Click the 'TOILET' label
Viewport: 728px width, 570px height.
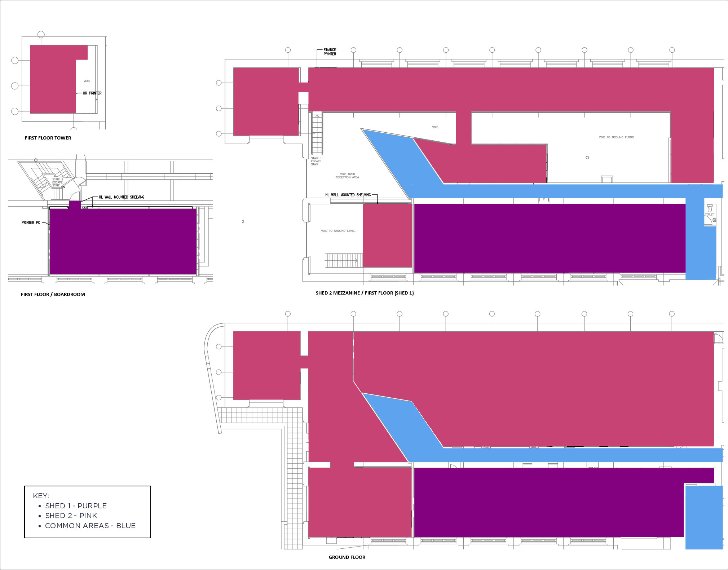pyautogui.click(x=709, y=215)
